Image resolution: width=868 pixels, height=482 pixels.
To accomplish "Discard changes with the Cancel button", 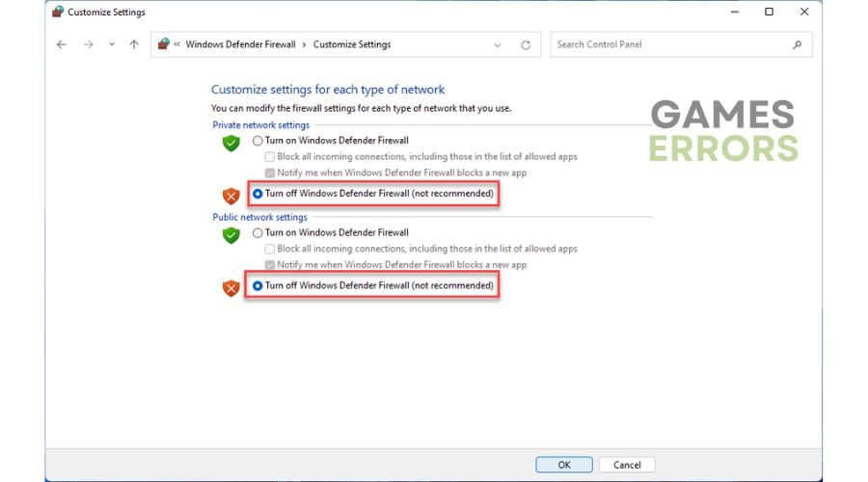I will click(x=627, y=465).
